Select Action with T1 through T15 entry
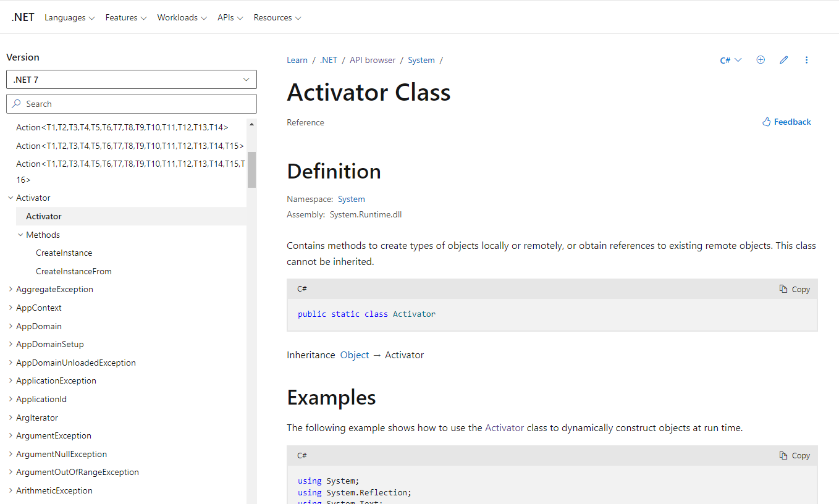 (x=130, y=146)
